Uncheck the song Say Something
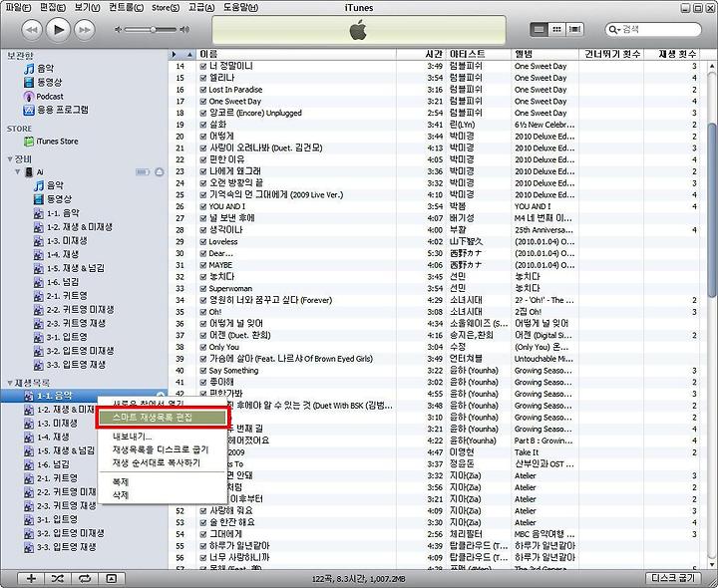Image resolution: width=718 pixels, height=588 pixels. click(203, 371)
